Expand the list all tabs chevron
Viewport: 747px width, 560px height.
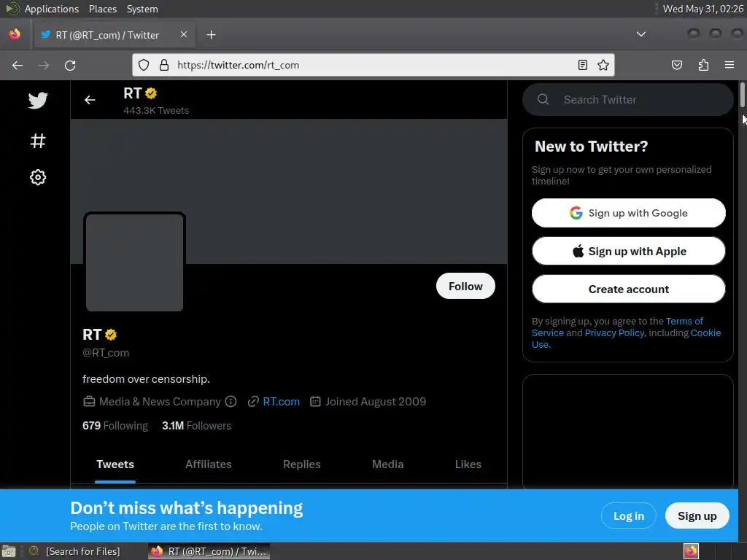tap(641, 34)
